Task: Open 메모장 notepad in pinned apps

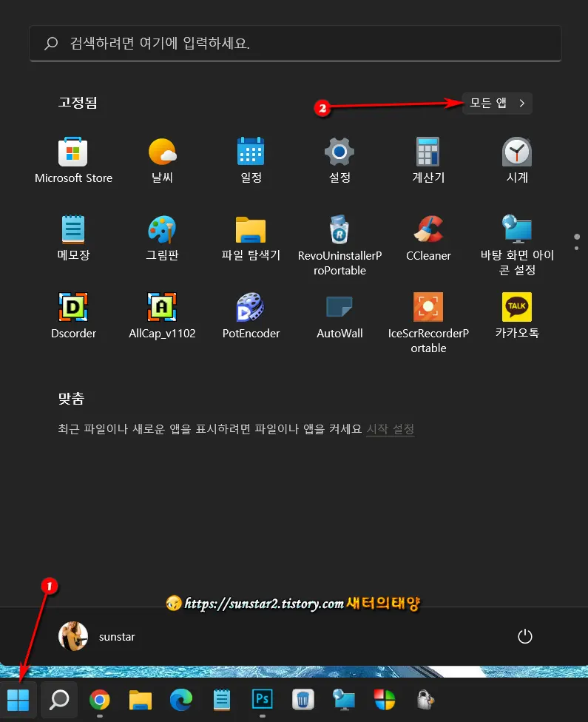Action: click(73, 237)
